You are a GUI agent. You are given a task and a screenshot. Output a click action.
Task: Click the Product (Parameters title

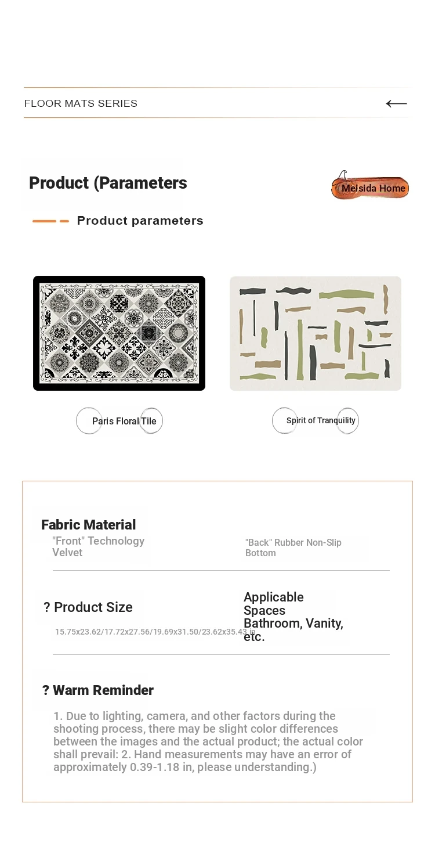click(108, 183)
